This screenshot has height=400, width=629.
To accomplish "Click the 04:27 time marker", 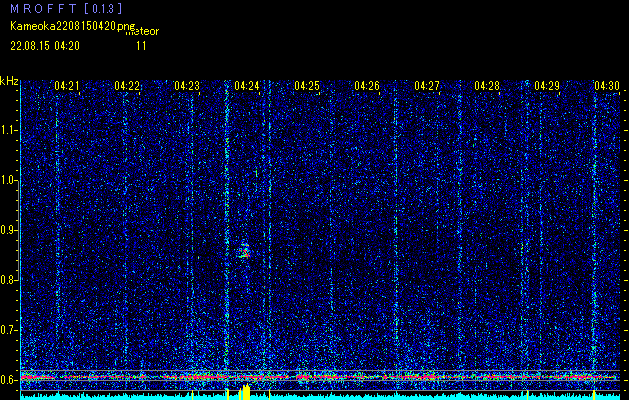I will pyautogui.click(x=426, y=85).
